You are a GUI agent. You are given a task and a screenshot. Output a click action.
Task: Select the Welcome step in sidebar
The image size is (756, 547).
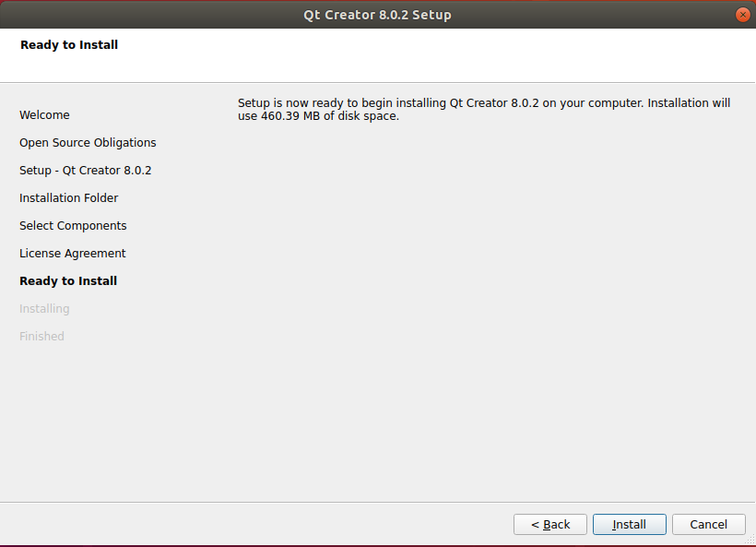pyautogui.click(x=44, y=115)
